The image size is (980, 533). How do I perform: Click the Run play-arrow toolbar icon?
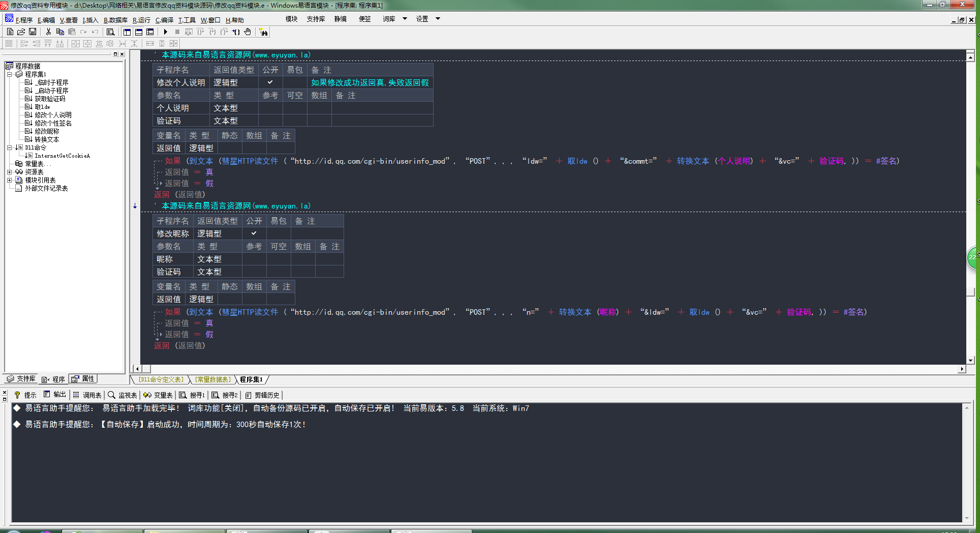click(165, 32)
